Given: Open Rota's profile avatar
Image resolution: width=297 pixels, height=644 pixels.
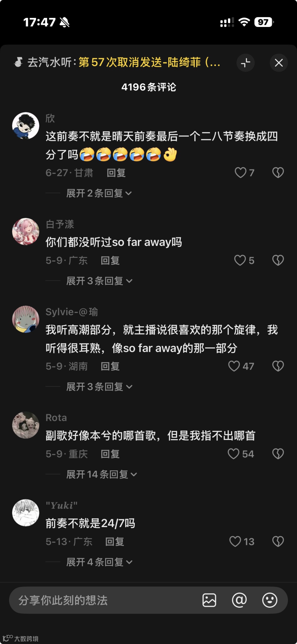Looking at the screenshot, I should click(26, 425).
